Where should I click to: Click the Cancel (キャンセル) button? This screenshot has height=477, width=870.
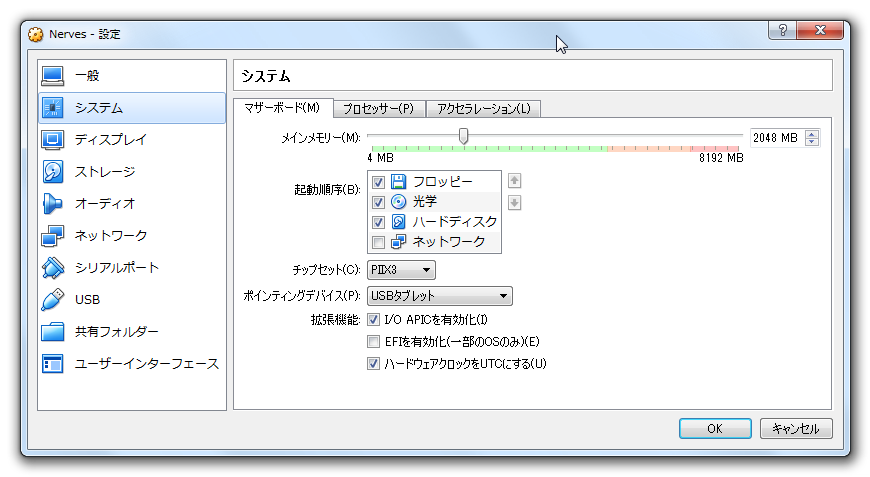796,429
